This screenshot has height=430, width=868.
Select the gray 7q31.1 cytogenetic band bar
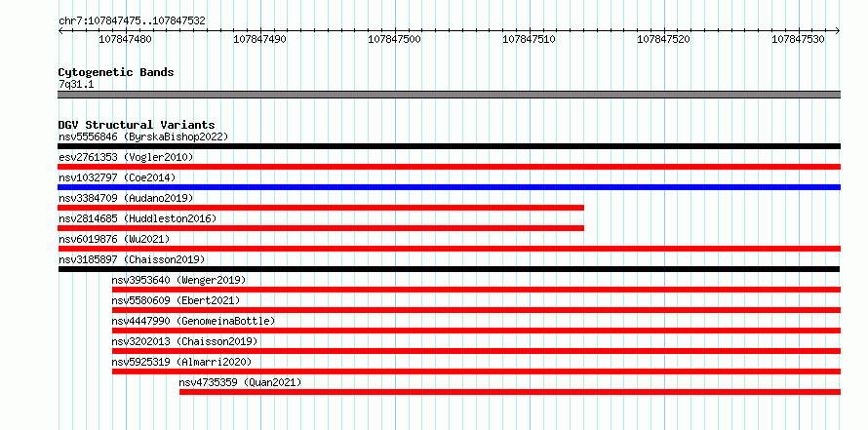[449, 95]
